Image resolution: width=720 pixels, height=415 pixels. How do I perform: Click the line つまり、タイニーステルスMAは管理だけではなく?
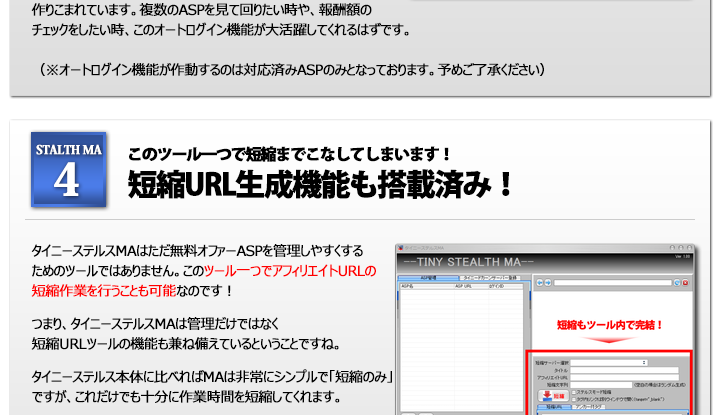[x=155, y=324]
